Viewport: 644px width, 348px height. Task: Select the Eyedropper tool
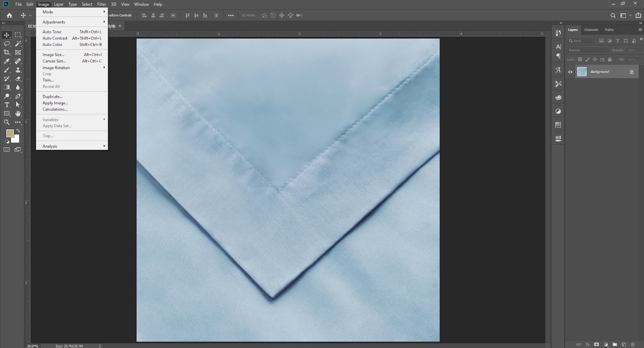[x=7, y=61]
